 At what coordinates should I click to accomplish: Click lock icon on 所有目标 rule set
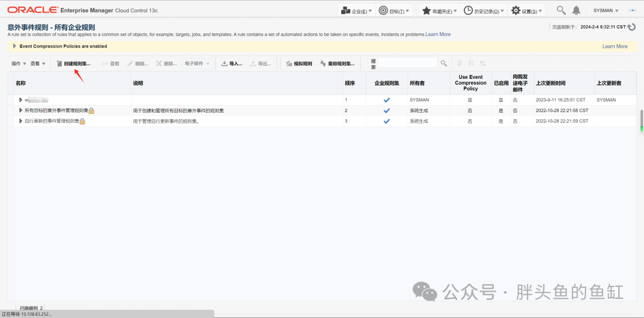[92, 110]
